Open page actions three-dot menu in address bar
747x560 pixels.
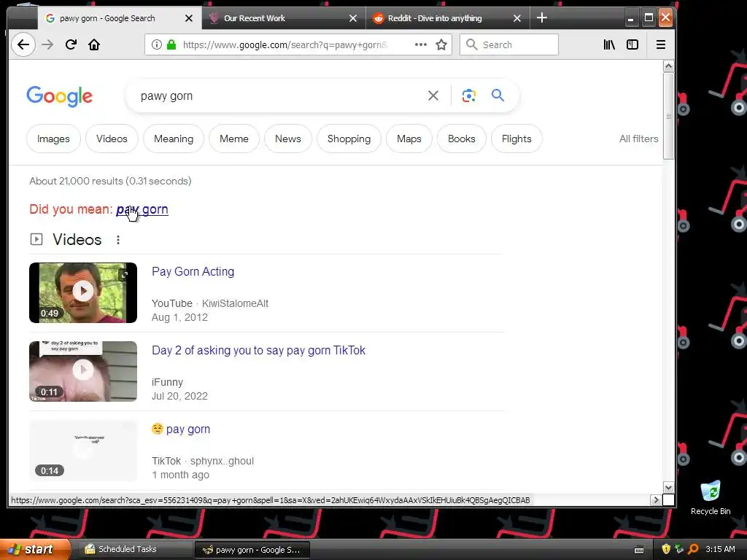coord(421,44)
